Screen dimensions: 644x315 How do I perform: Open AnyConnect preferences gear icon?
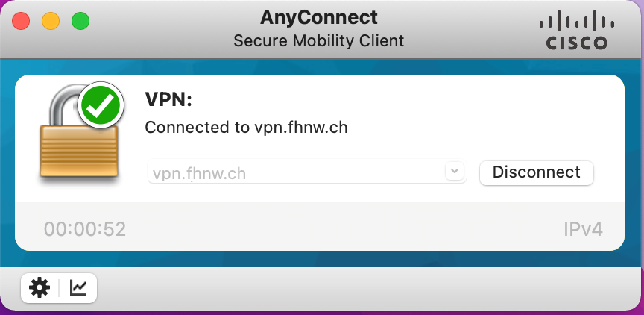[40, 287]
